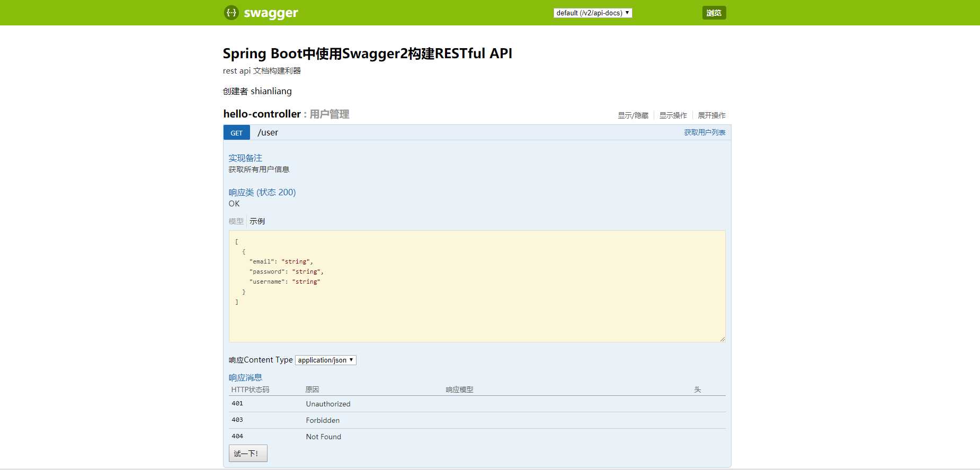Click the JSON example response box
Viewport: 980px width, 471px height.
[x=477, y=286]
